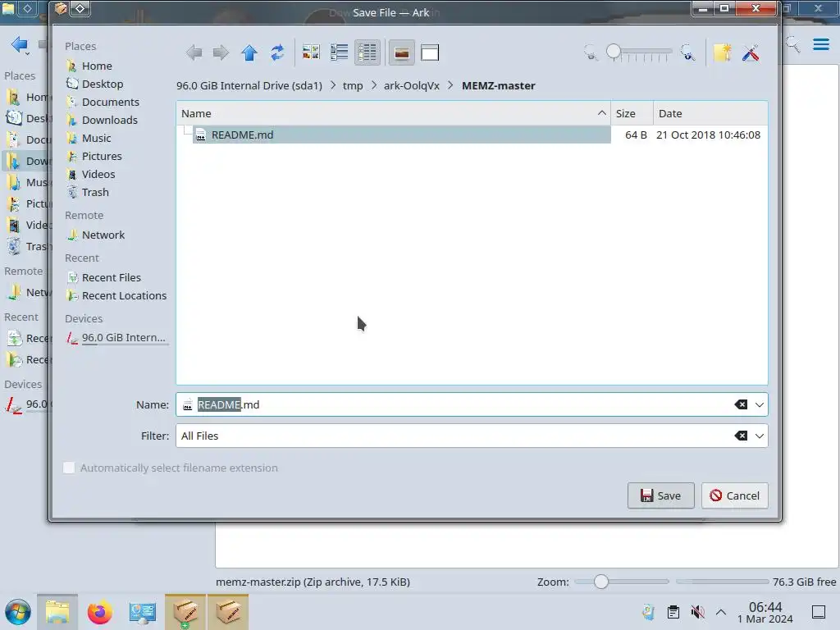Click the muted volume tray icon
This screenshot has width=840, height=630.
tap(697, 612)
